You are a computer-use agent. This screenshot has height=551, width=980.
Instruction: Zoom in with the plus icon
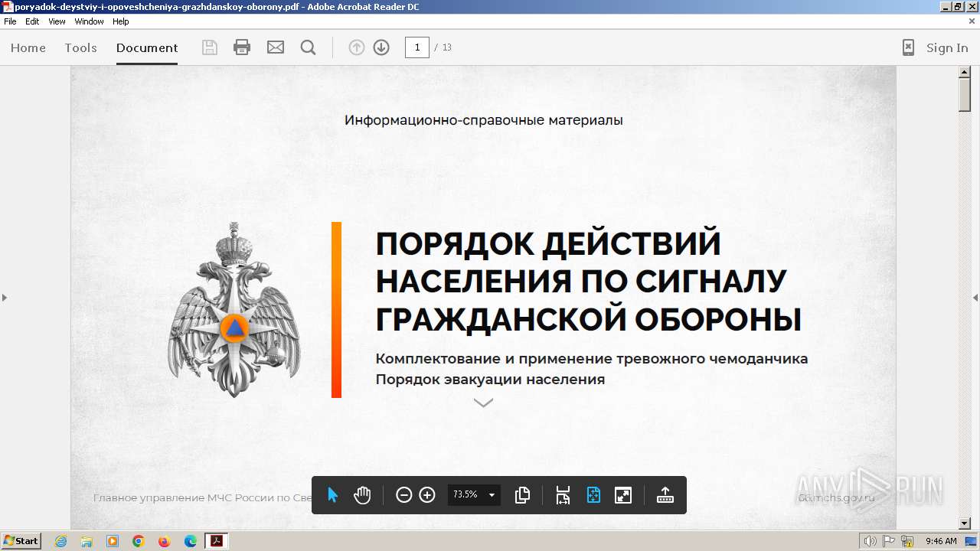pos(427,495)
